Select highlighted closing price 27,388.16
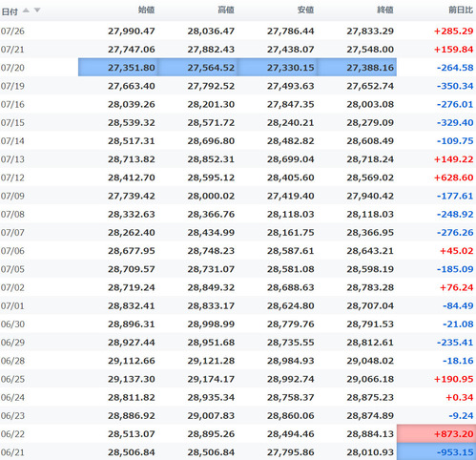Viewport: 476px width, 460px height. click(x=357, y=68)
